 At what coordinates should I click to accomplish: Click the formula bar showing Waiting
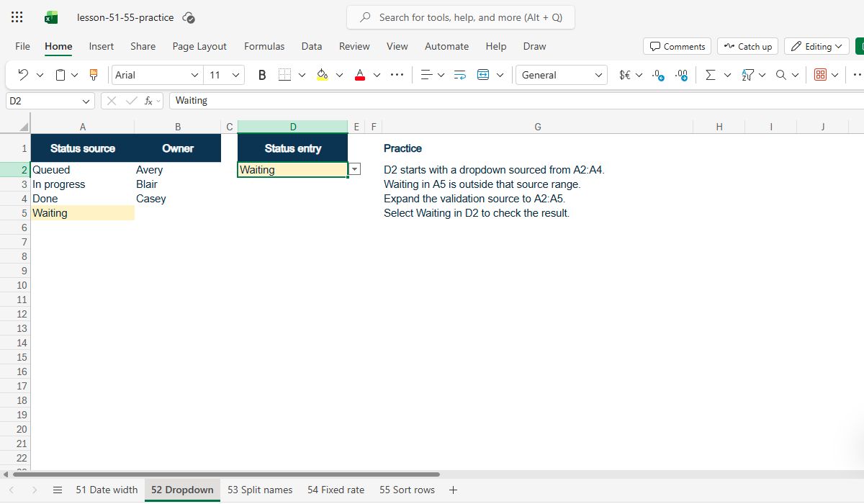pos(516,101)
